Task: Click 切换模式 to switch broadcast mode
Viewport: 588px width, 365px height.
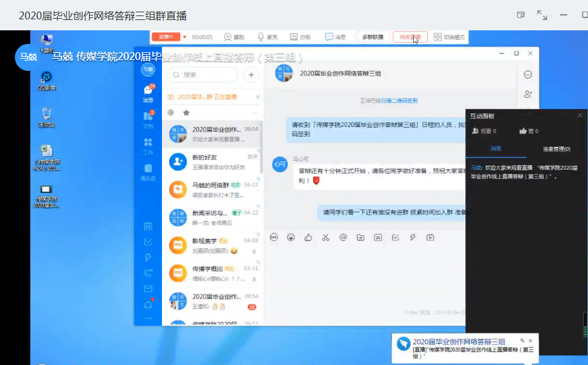Action: point(449,37)
